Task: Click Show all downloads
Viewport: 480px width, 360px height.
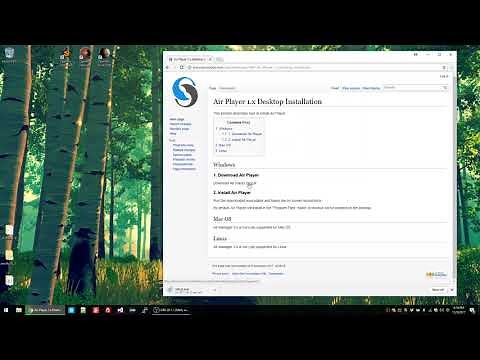Action: (438, 290)
